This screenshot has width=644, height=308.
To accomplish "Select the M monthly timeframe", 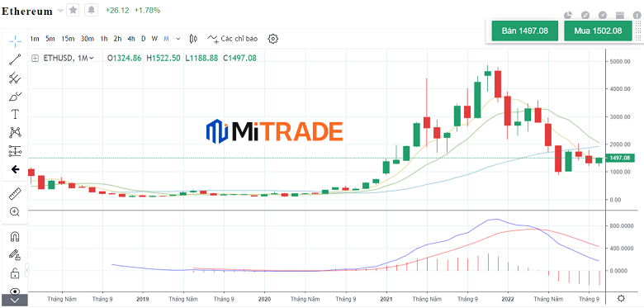I will point(166,39).
